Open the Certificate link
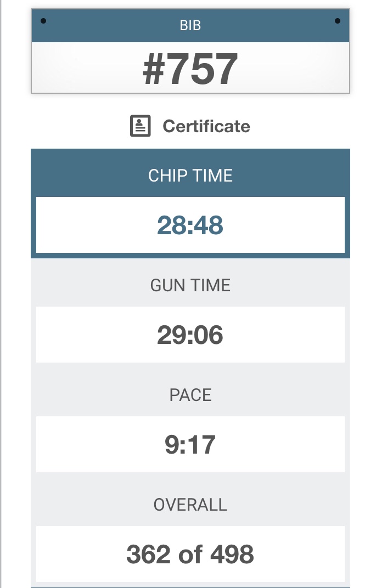This screenshot has height=588, width=376. point(206,126)
